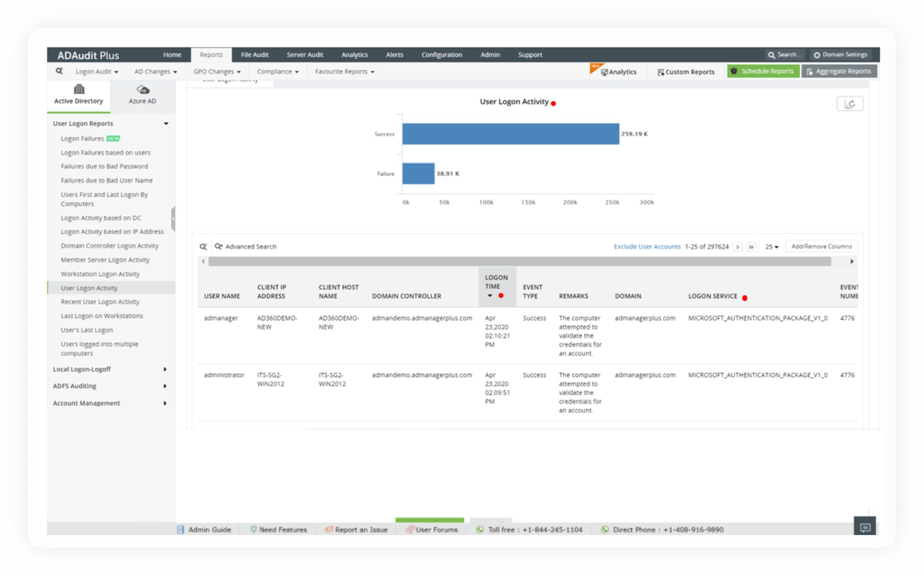Image resolution: width=924 pixels, height=576 pixels.
Task: Switch to the File Audit tab
Action: 254,55
